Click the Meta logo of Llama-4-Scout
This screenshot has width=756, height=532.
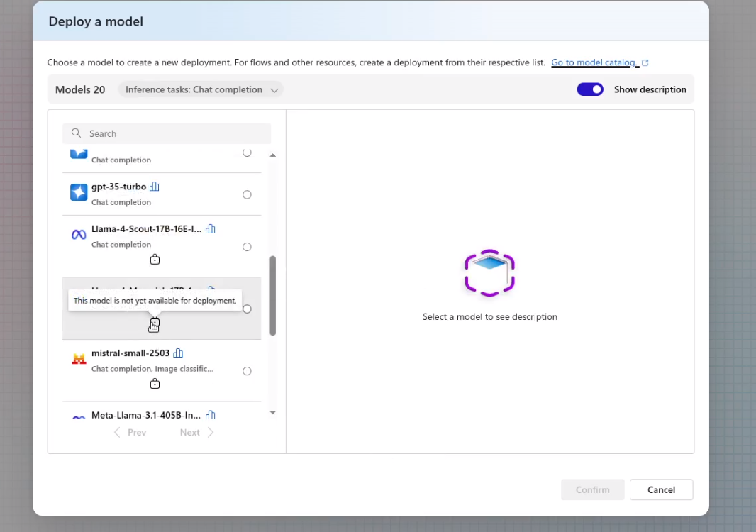(79, 235)
